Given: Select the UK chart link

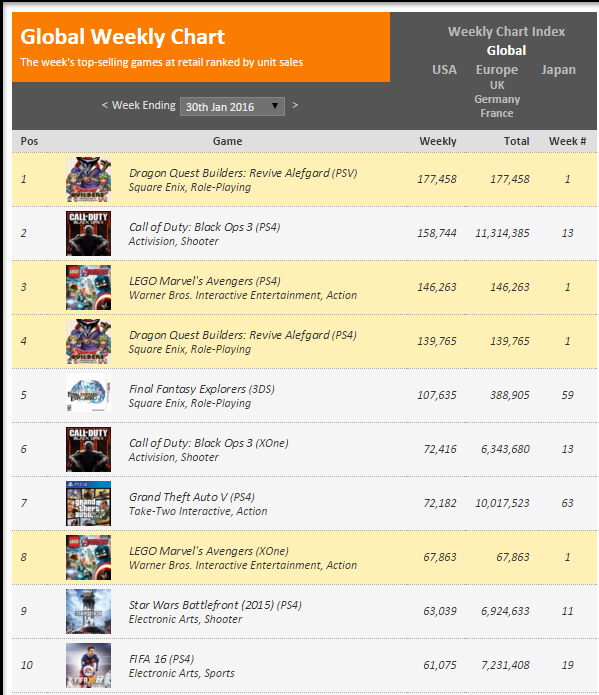Looking at the screenshot, I should 497,85.
